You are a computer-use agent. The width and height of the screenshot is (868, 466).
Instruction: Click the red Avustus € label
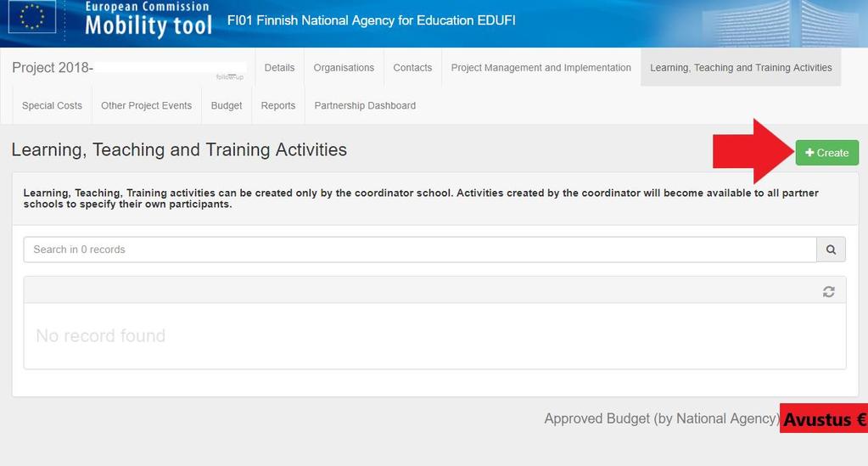click(824, 418)
